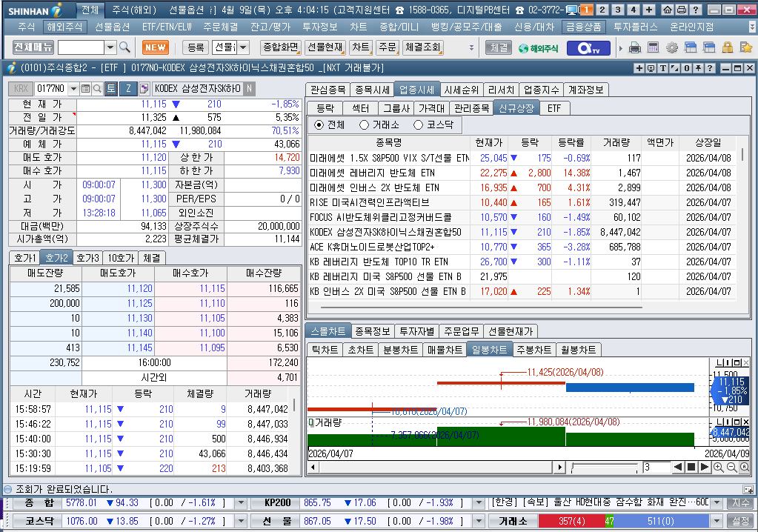The height and width of the screenshot is (532, 758).
Task: Click the 'Z' button beside the stock code
Action: (129, 88)
